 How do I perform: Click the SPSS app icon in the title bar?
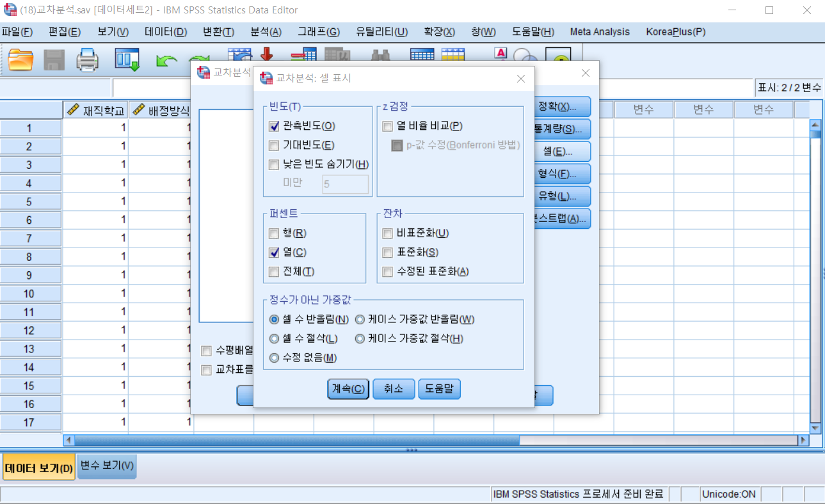click(10, 10)
